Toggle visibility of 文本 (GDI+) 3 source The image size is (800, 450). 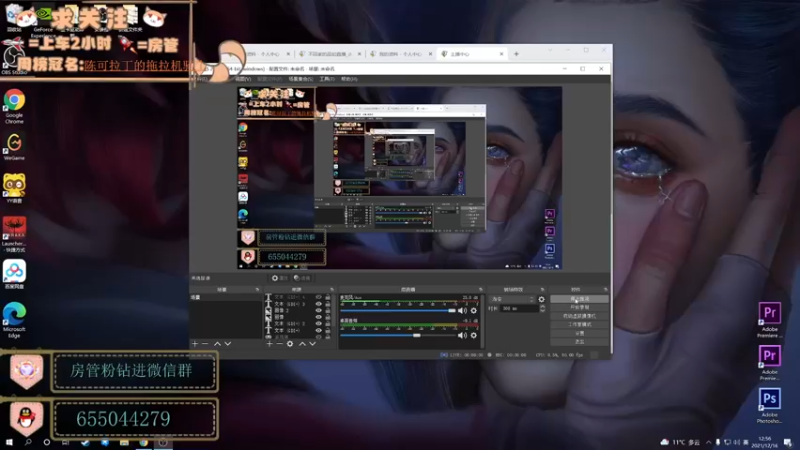(x=318, y=304)
